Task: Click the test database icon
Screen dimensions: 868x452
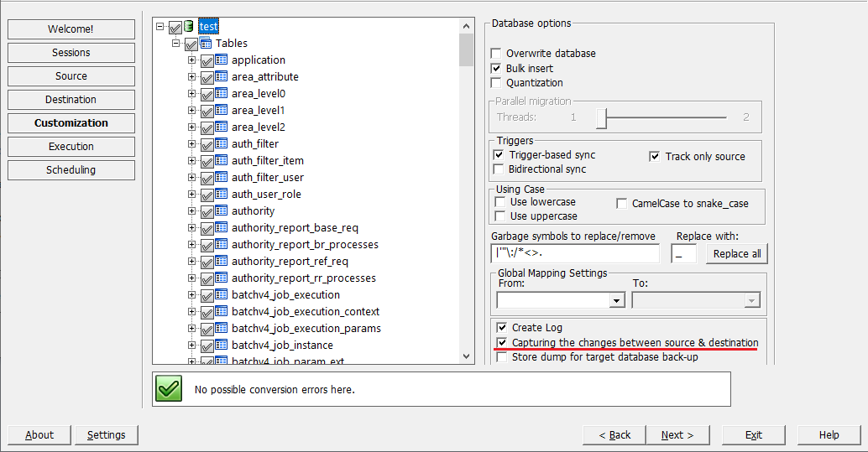Action: pos(190,26)
